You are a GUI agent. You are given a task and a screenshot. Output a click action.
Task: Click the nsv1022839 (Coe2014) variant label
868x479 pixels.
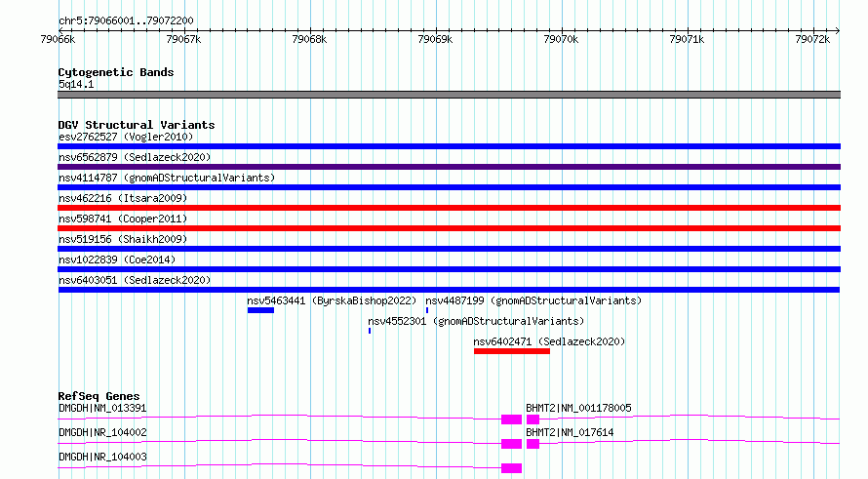point(117,259)
